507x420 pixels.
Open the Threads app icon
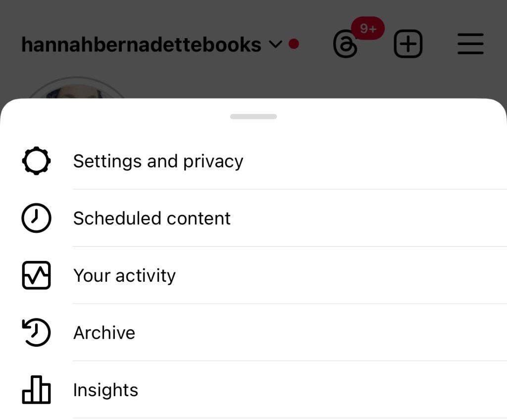point(346,45)
